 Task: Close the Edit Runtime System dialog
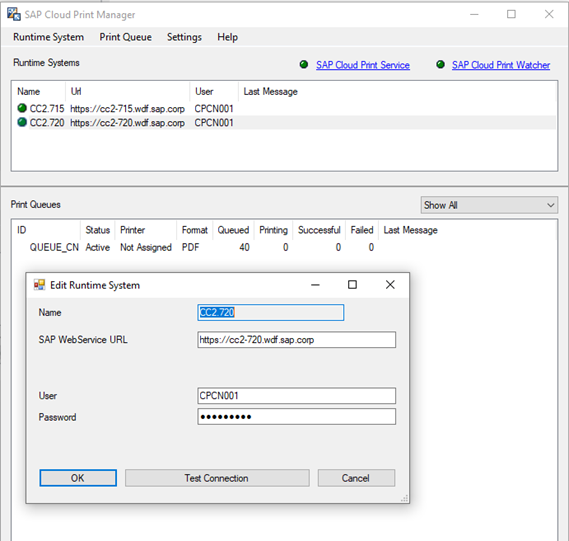coord(390,284)
